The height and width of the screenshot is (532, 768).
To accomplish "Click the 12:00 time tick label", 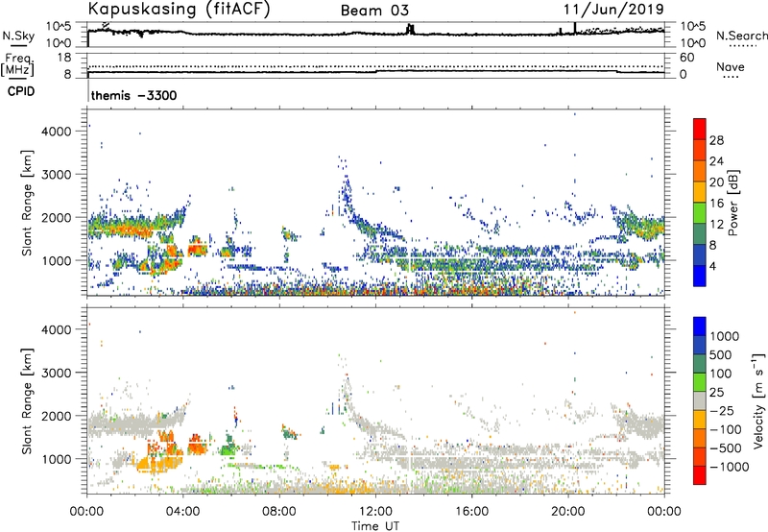I will (x=375, y=512).
